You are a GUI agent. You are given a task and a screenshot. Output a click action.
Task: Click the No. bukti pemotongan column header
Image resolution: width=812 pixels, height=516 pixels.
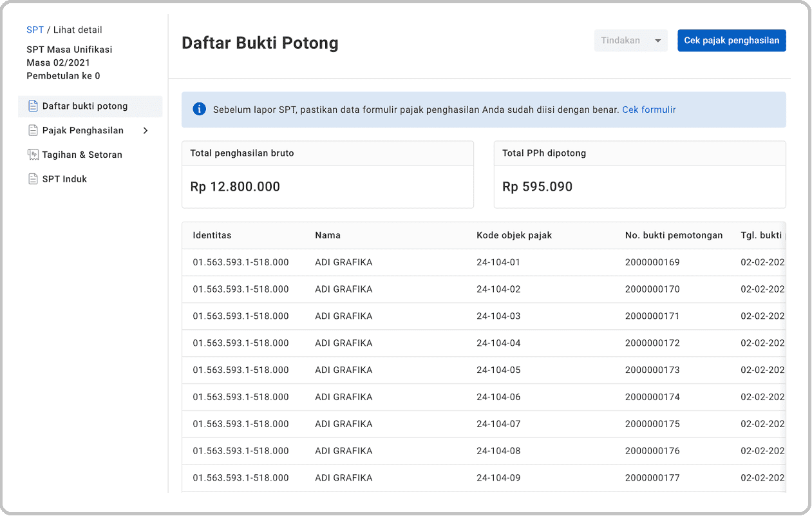tap(674, 236)
